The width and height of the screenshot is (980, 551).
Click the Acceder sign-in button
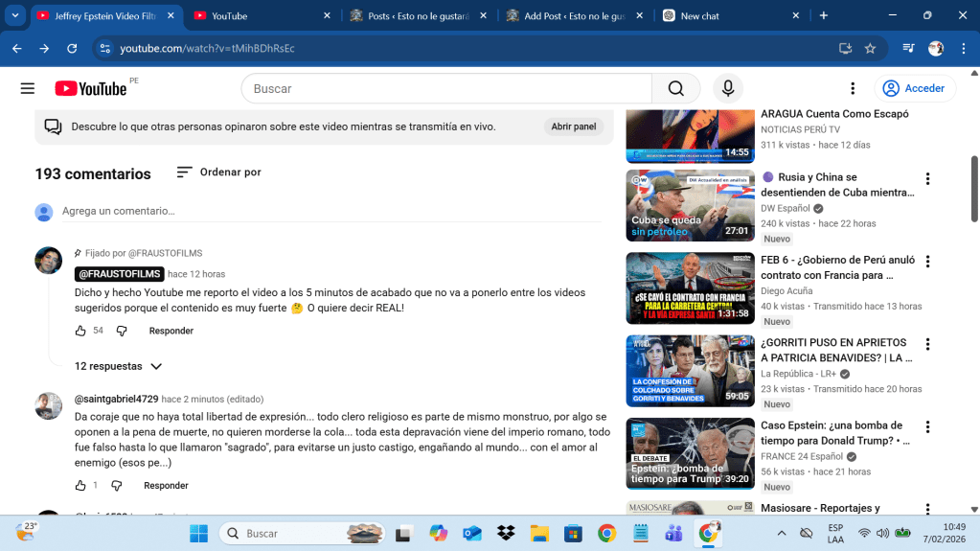tap(914, 88)
